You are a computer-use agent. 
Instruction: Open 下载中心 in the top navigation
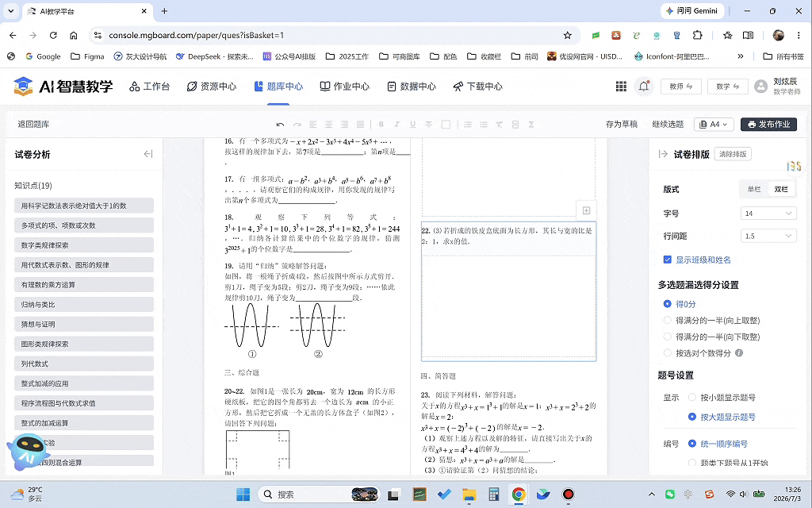[x=478, y=87]
